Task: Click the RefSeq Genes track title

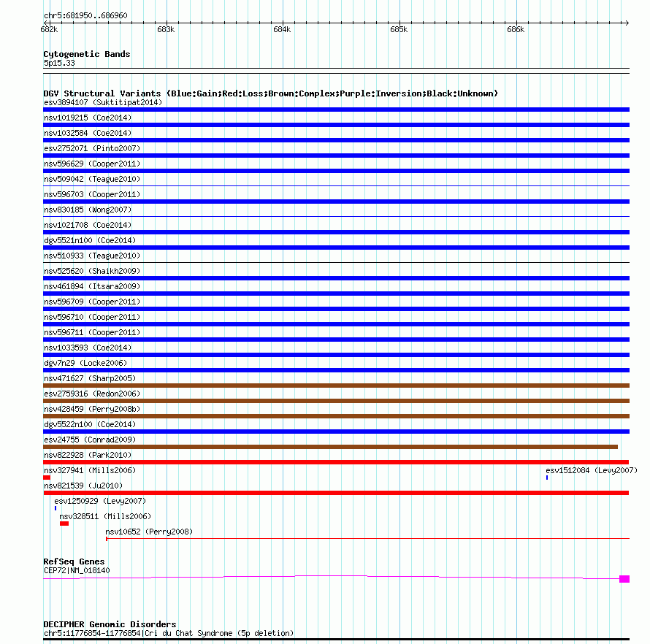Action: 74,561
